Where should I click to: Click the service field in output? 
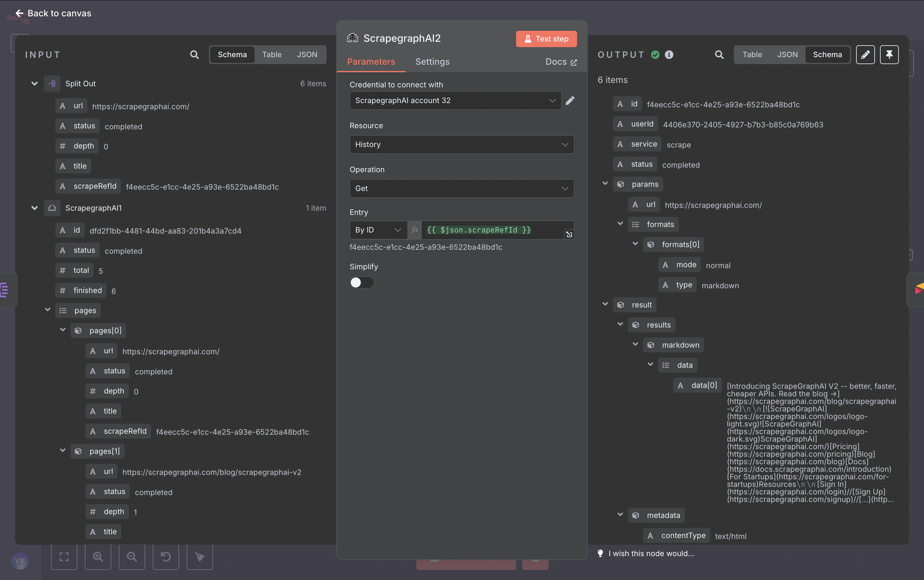click(x=637, y=144)
